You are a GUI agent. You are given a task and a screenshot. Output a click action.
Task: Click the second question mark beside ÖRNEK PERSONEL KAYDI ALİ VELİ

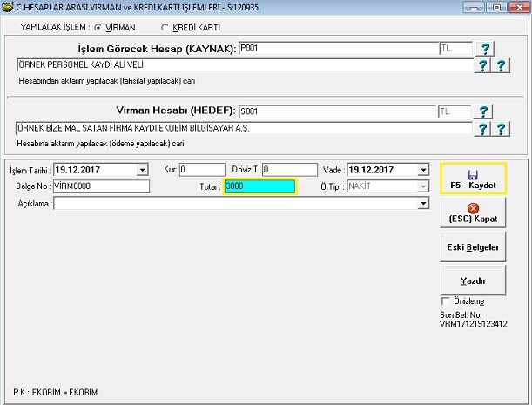[501, 65]
